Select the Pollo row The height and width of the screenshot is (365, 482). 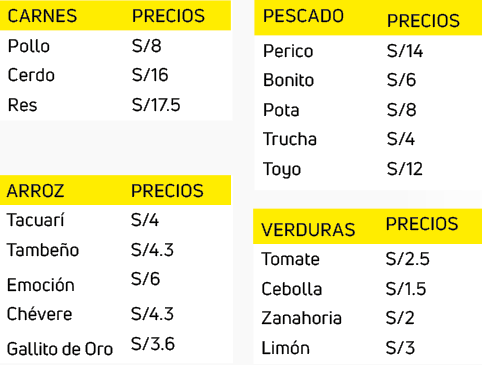tap(115, 46)
